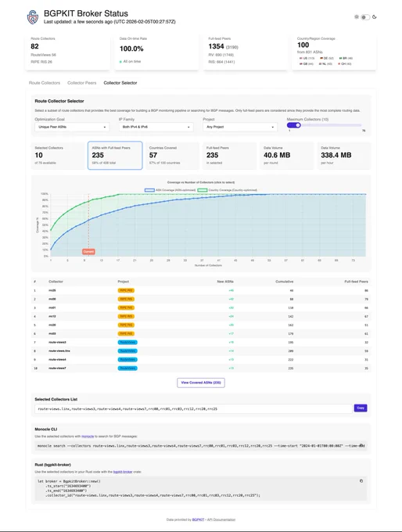Screen dimensions: 402x532
Task: Click the Route Collectors 82 summary card
Action: pyautogui.click(x=67, y=52)
